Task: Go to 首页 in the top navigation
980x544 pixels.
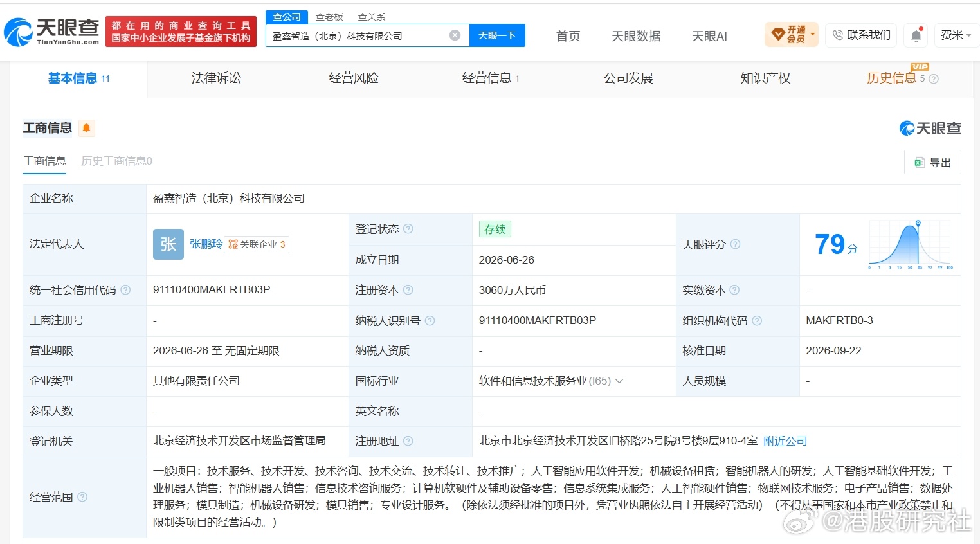Action: (568, 36)
